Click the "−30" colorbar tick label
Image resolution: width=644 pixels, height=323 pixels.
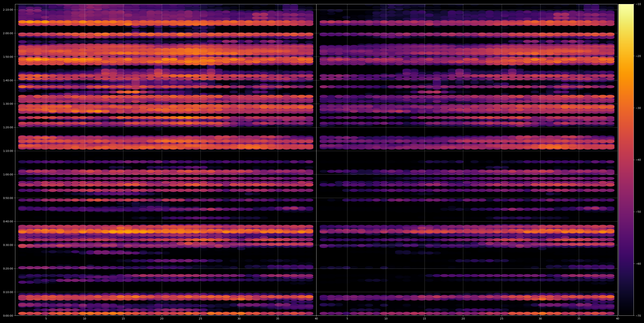[x=638, y=108]
